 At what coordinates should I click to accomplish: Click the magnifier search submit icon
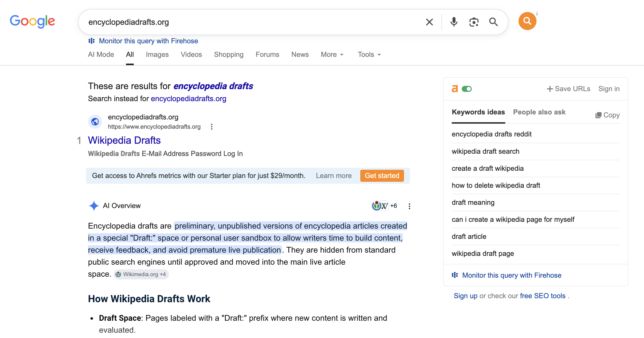coord(493,22)
